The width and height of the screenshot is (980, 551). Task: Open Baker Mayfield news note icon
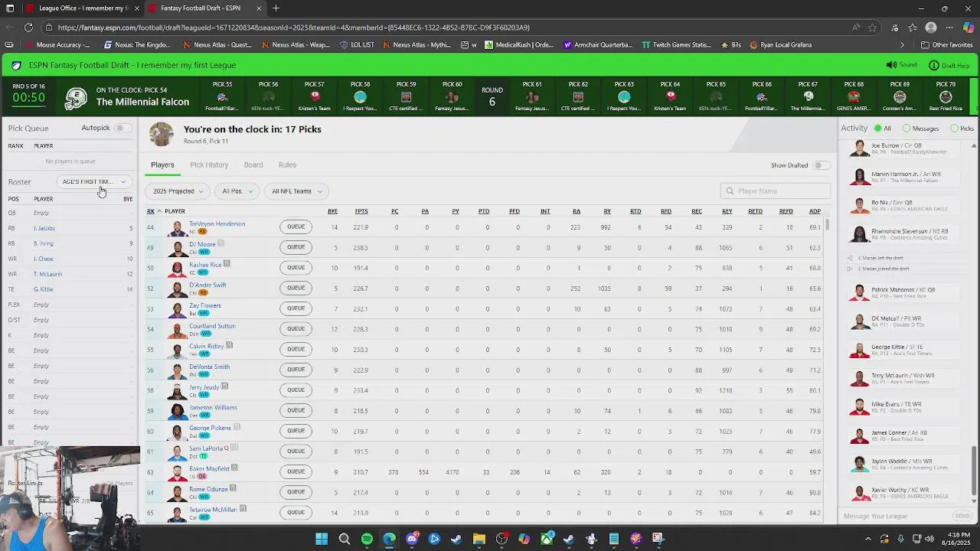(234, 468)
